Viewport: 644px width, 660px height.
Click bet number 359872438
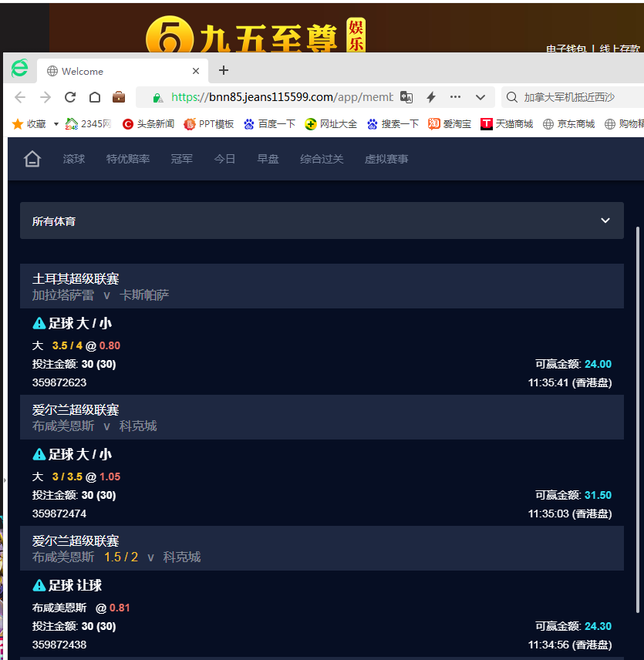(x=59, y=645)
